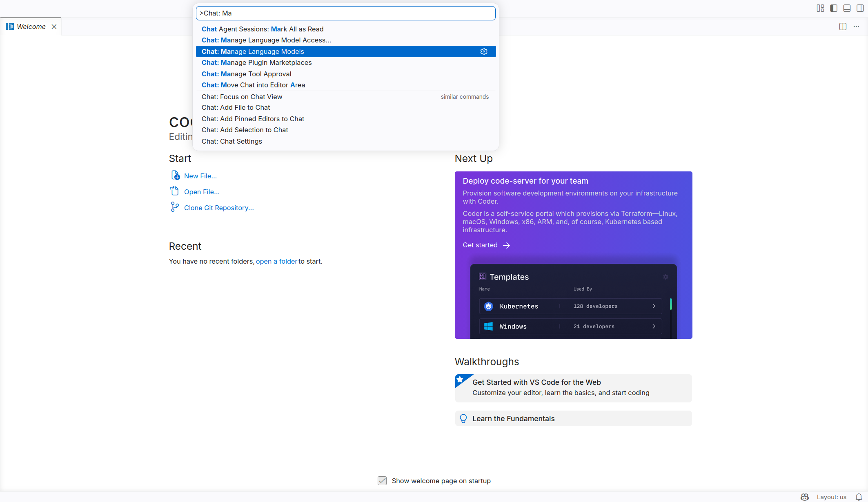Click the New File icon

tap(175, 175)
